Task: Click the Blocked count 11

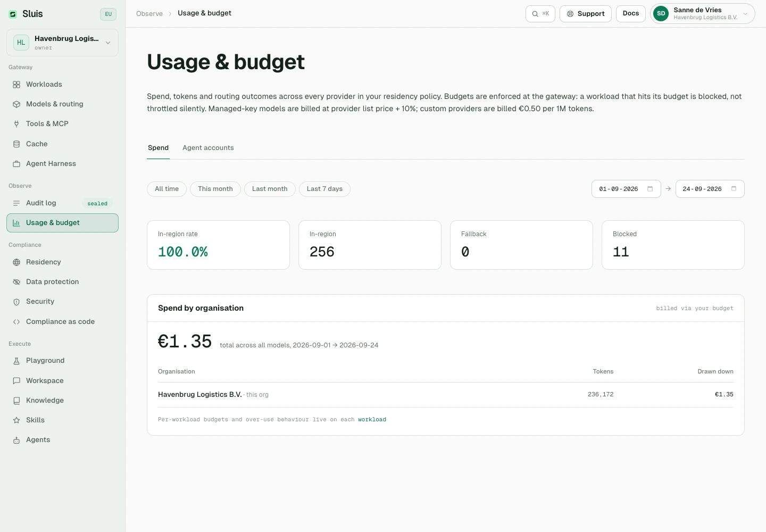Action: point(621,252)
